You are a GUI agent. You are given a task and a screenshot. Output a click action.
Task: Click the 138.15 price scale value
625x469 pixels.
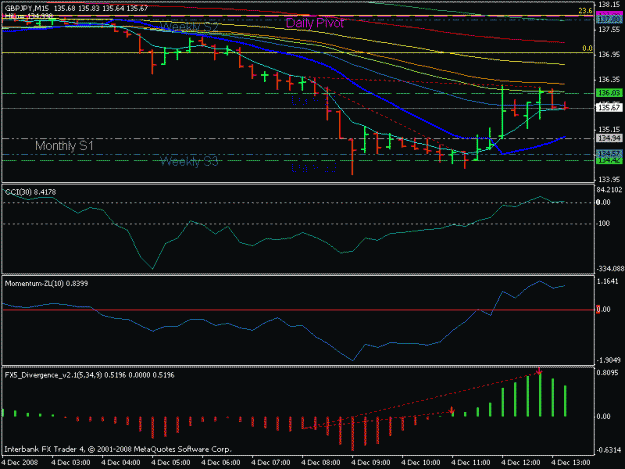coord(609,5)
